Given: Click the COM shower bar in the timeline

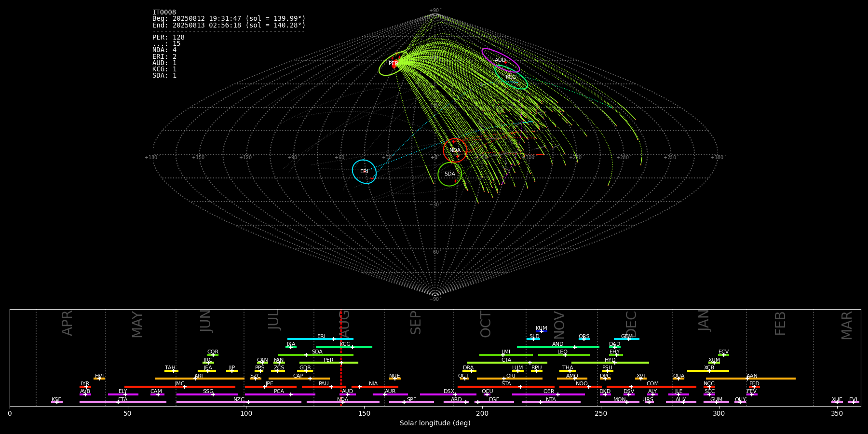Looking at the screenshot, I should [652, 386].
